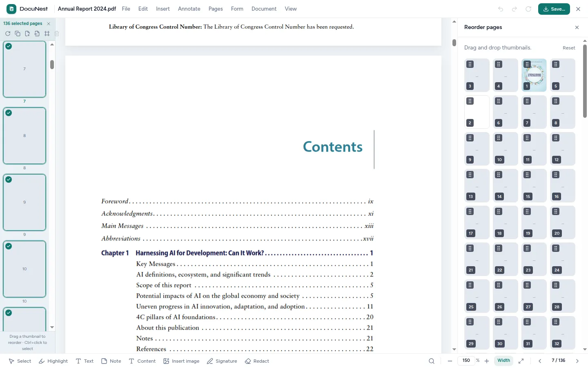Open the View menu
The image size is (588, 368).
291,9
